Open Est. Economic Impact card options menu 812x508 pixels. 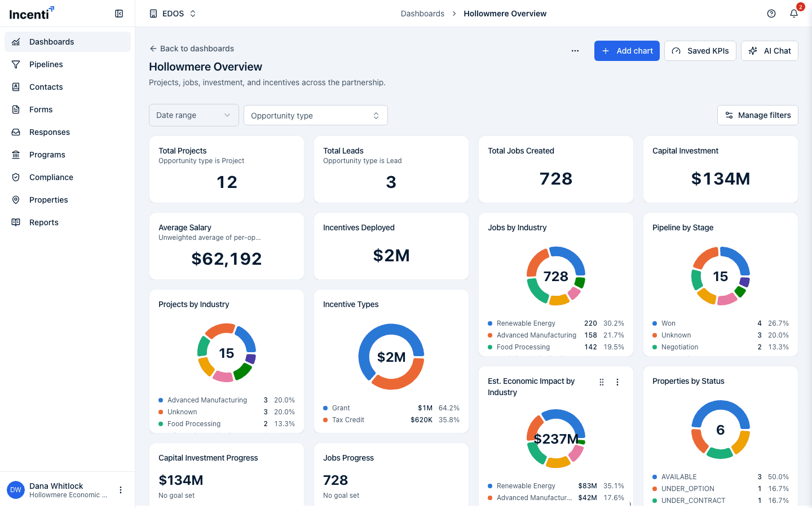[x=617, y=382]
